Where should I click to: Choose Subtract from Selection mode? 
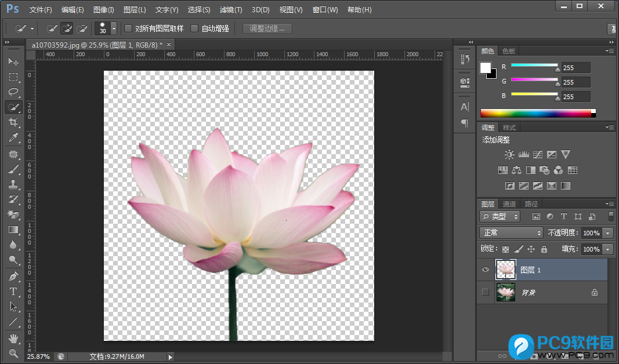point(82,28)
